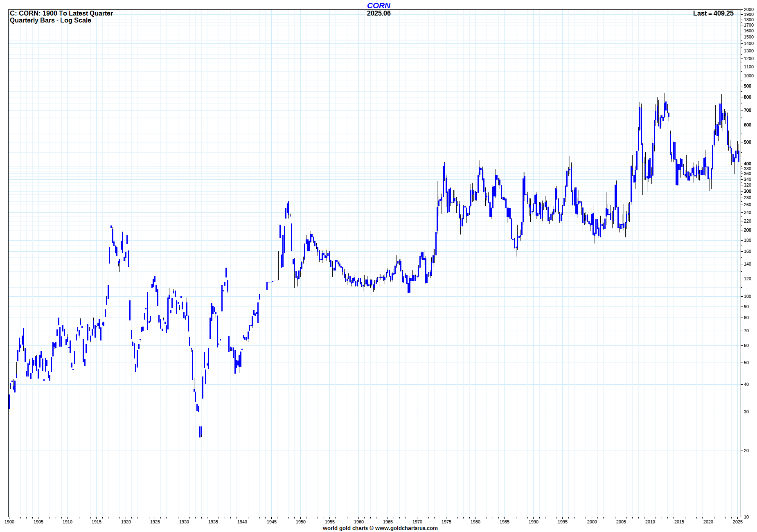Click the 400 price axis label
The image size is (757, 532).
(748, 164)
